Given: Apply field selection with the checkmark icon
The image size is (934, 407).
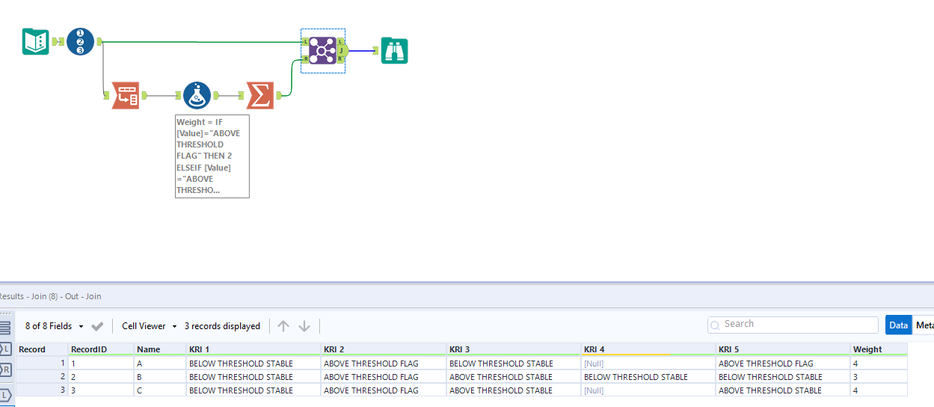Looking at the screenshot, I should (x=98, y=326).
